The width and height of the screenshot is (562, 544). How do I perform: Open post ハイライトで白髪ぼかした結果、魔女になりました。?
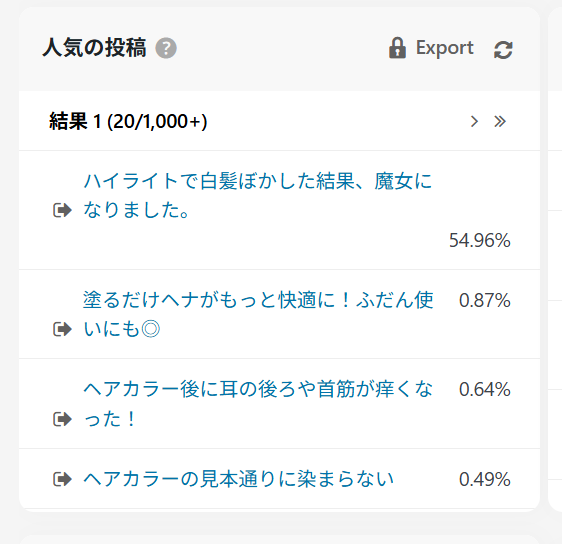point(257,195)
